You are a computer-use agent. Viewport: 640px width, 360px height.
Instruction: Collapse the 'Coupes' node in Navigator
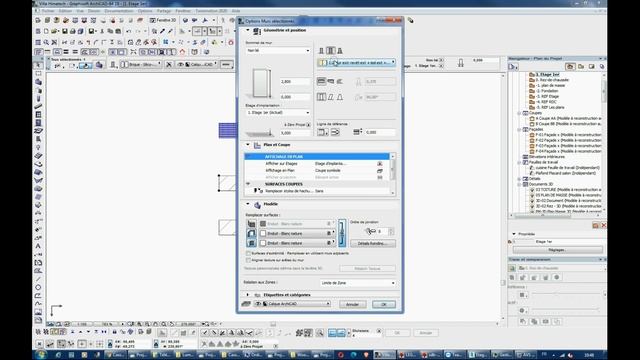[x=519, y=113]
